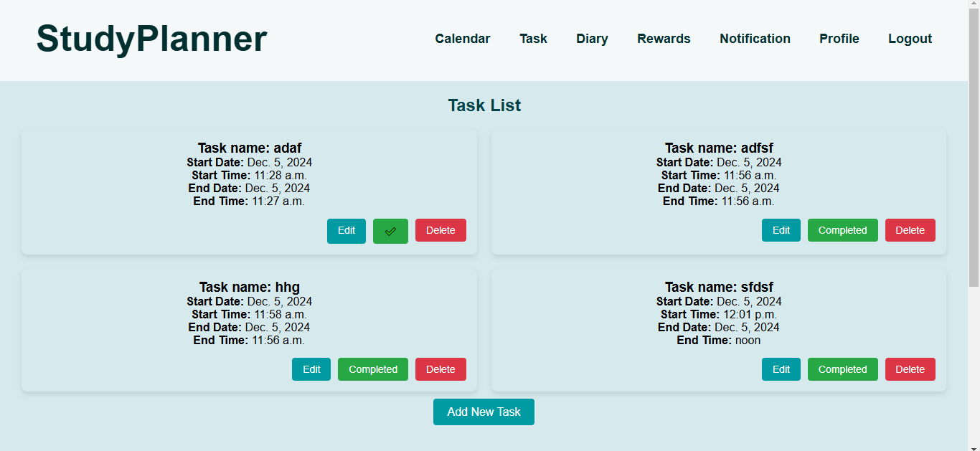
Task: Click the StudyPlanner logo title
Action: (x=151, y=39)
